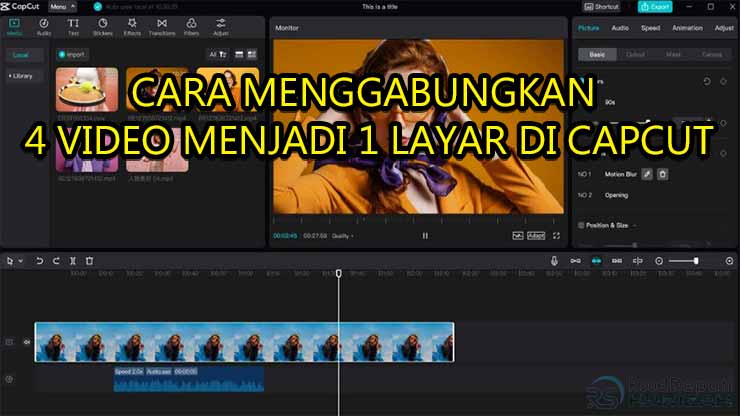
Task: Click the edit pencil icon next to Motion Blur
Action: [x=647, y=174]
